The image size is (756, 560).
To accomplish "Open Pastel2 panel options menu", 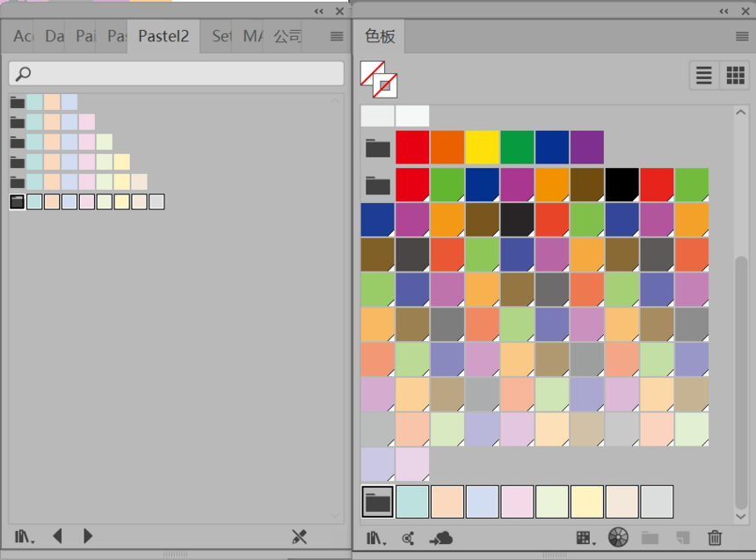I will (337, 36).
